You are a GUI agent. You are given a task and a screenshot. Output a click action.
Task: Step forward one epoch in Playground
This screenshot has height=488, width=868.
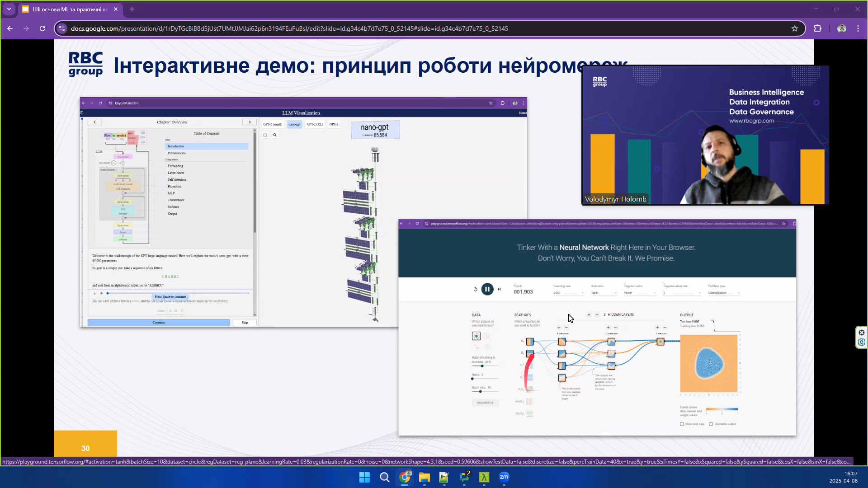click(500, 289)
